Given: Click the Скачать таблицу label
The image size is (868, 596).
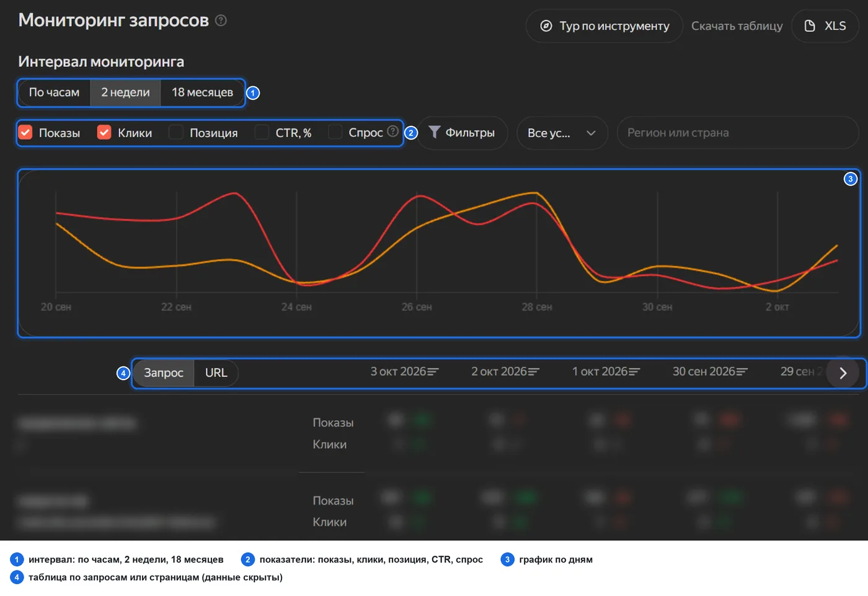Looking at the screenshot, I should 737,26.
